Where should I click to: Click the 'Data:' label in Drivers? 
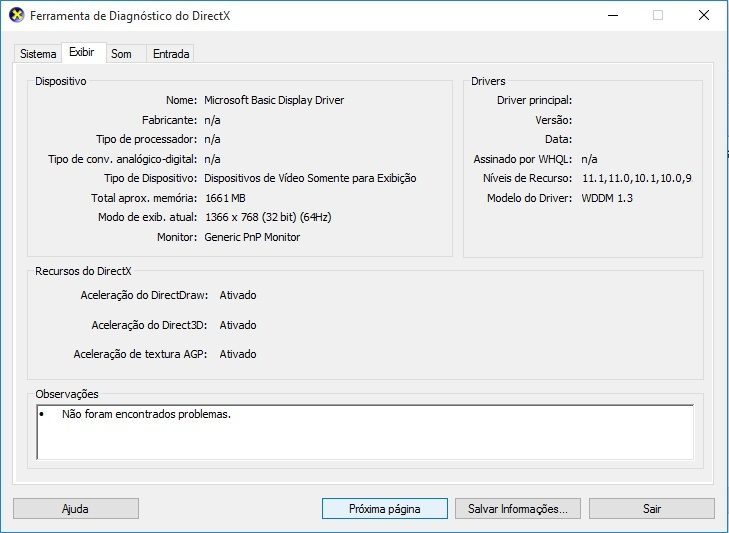point(558,139)
